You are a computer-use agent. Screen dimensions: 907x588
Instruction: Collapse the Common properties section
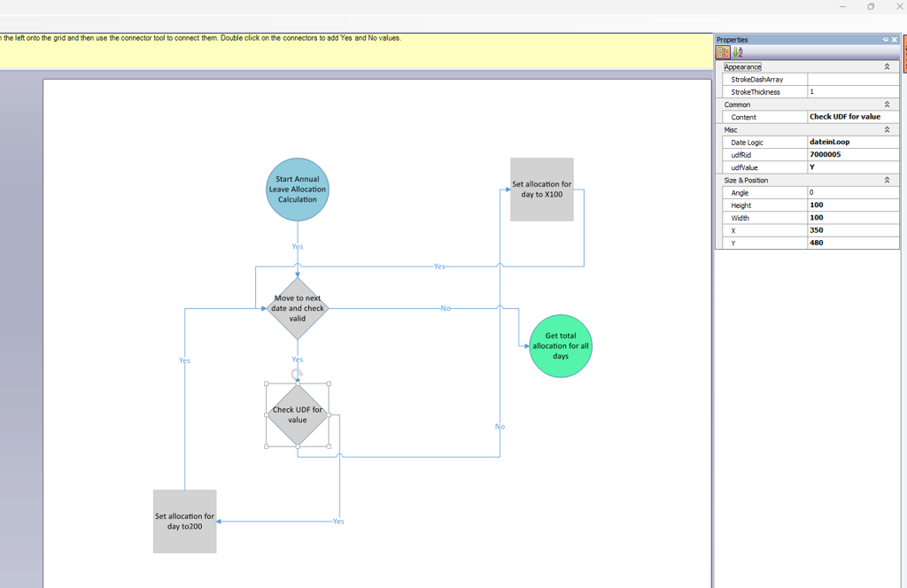887,104
